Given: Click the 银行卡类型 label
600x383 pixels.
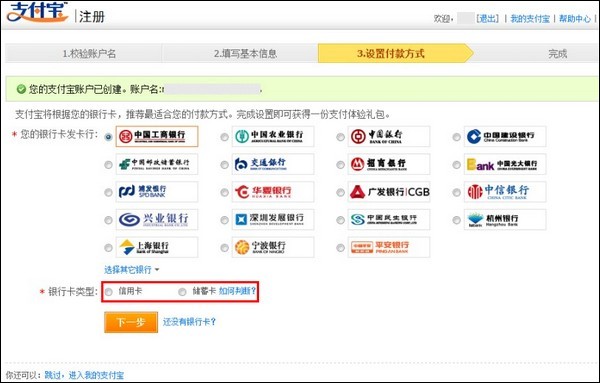Looking at the screenshot, I should [x=73, y=292].
